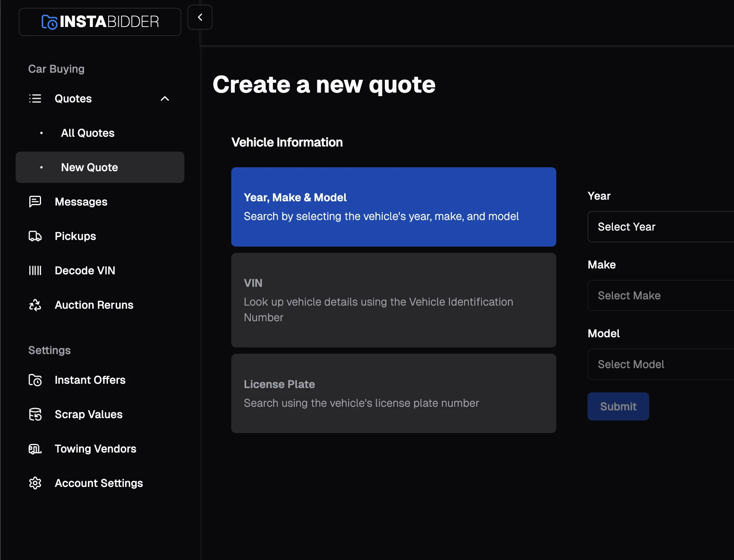Choose the Year, Make & Model search option
The image size is (734, 560).
coord(394,207)
